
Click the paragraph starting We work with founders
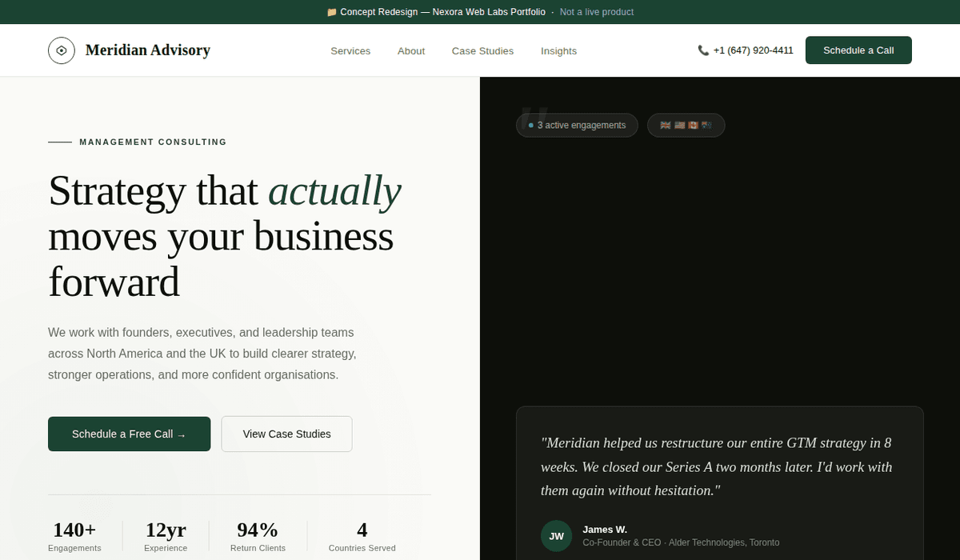tap(202, 354)
